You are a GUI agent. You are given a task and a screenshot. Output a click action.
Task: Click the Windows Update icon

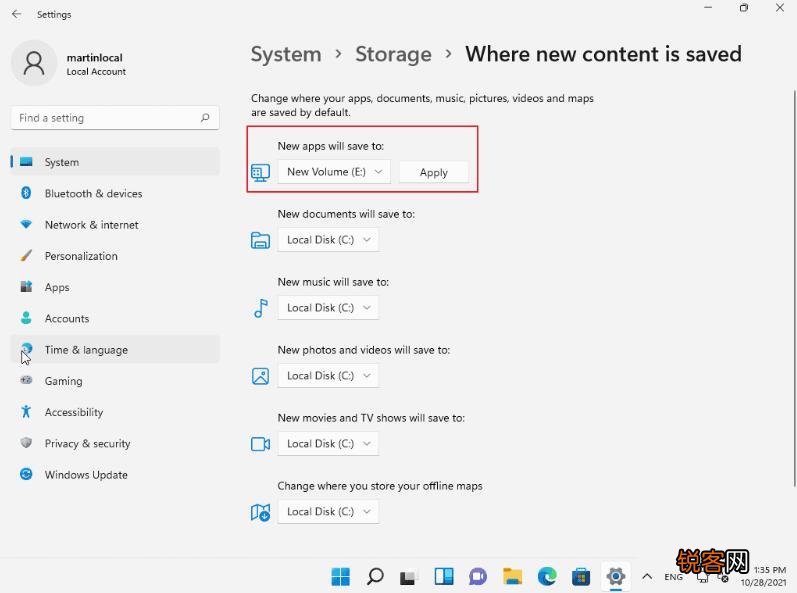[26, 474]
